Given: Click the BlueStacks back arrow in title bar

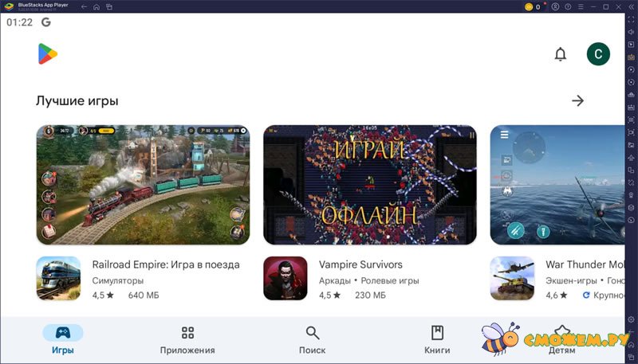Looking at the screenshot, I should pyautogui.click(x=84, y=7).
